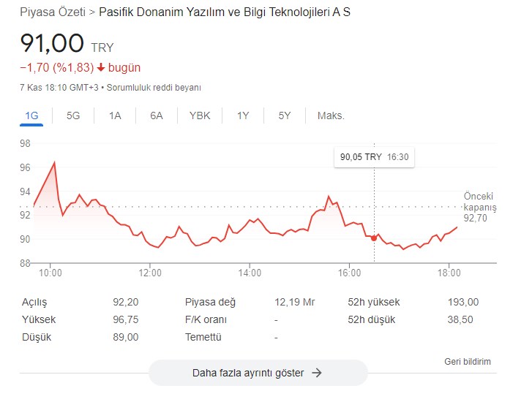Click the 98 price axis label
Viewport: 532px width, 402px height.
coord(25,143)
